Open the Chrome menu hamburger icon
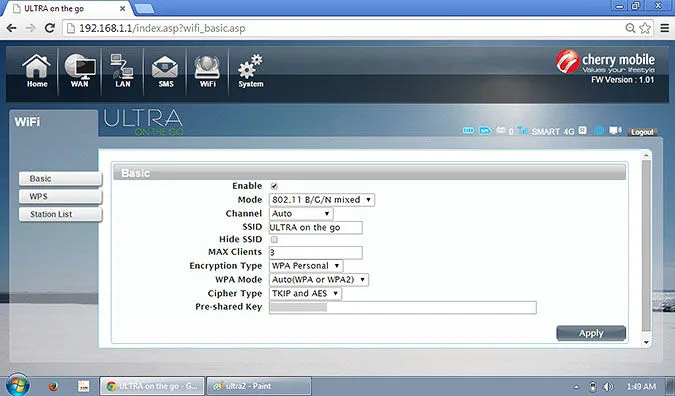This screenshot has height=396, width=675. (x=665, y=28)
